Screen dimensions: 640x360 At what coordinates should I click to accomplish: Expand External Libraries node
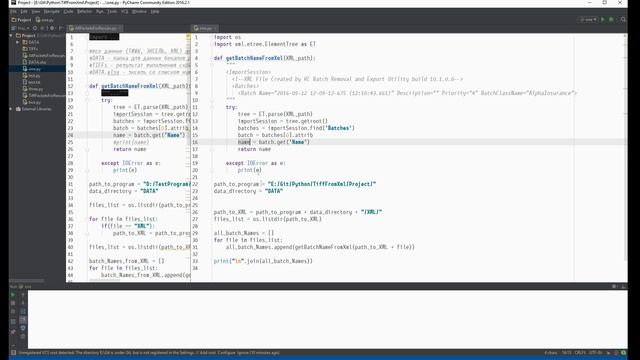11,109
